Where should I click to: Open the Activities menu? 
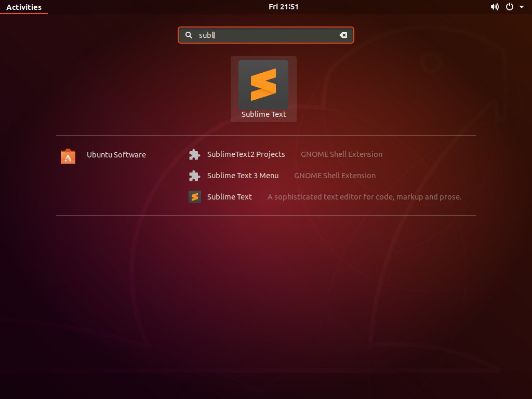(24, 7)
